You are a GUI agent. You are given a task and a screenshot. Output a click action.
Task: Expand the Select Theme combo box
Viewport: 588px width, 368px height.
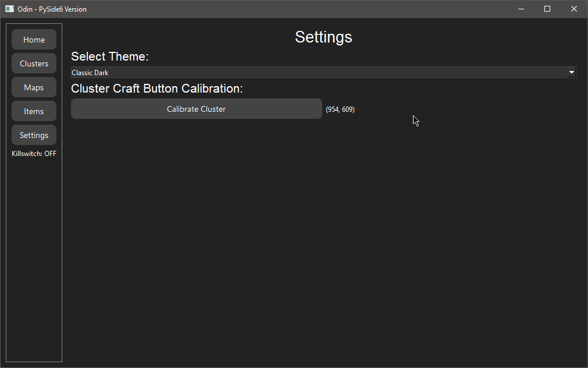coord(323,72)
